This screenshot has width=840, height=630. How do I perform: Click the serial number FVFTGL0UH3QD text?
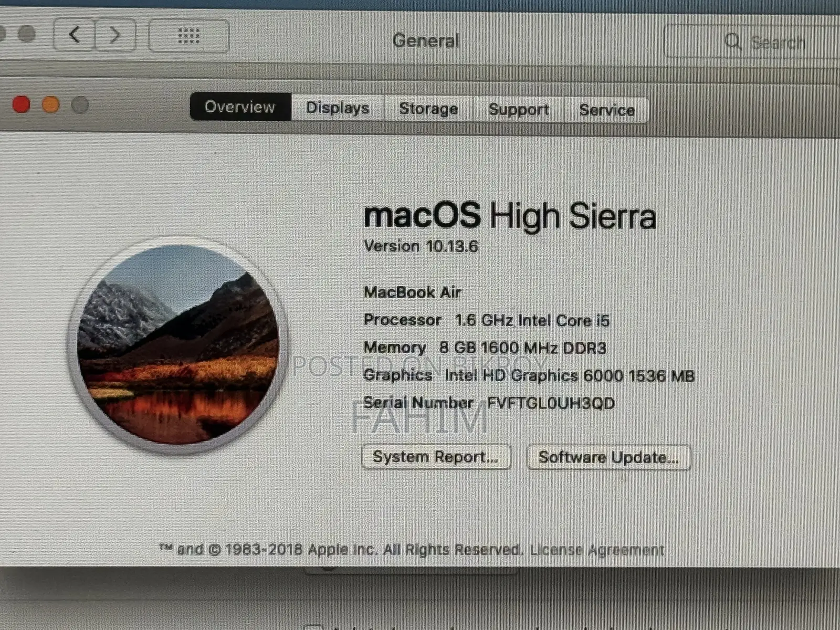[x=551, y=403]
